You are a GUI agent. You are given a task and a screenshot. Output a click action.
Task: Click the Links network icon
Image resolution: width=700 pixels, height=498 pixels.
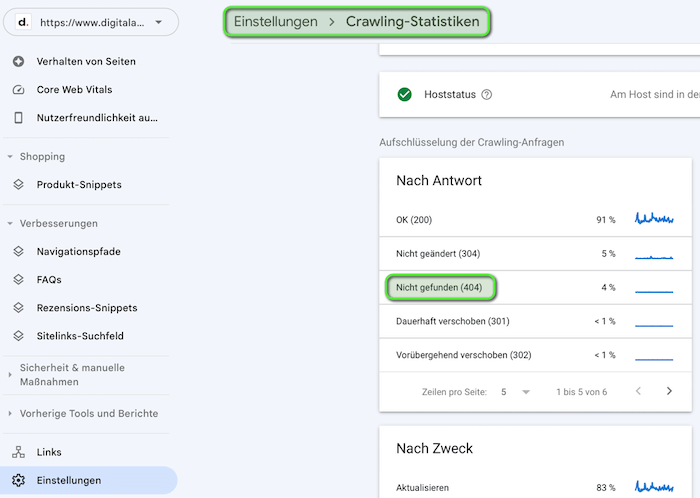[x=18, y=453]
